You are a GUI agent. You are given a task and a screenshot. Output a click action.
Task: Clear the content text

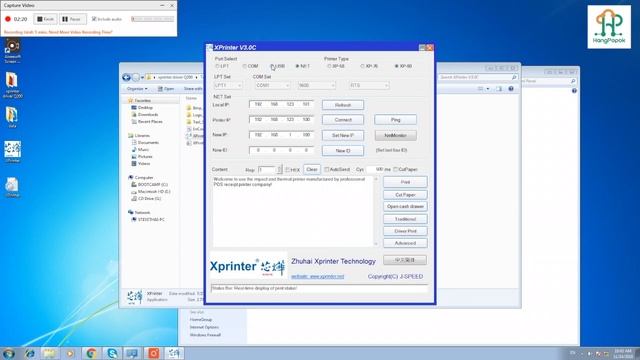[311, 169]
